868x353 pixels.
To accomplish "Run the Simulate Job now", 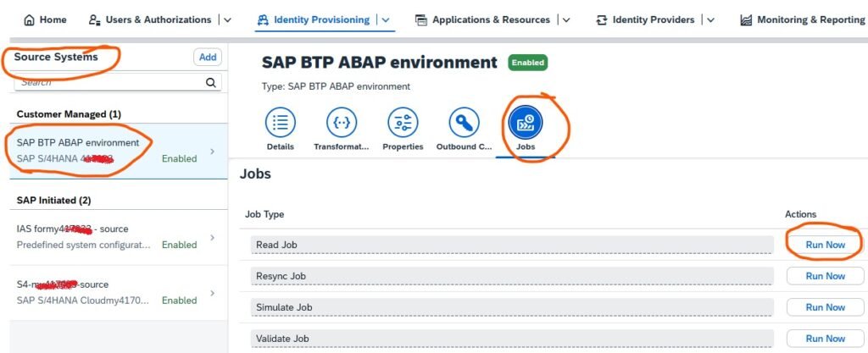I will (x=825, y=307).
